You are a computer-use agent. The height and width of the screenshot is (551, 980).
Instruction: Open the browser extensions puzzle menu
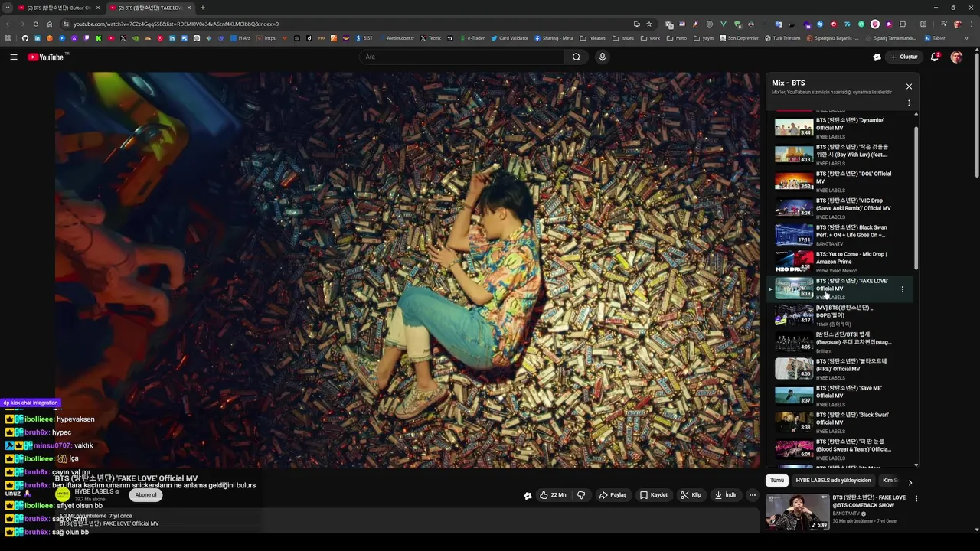903,24
